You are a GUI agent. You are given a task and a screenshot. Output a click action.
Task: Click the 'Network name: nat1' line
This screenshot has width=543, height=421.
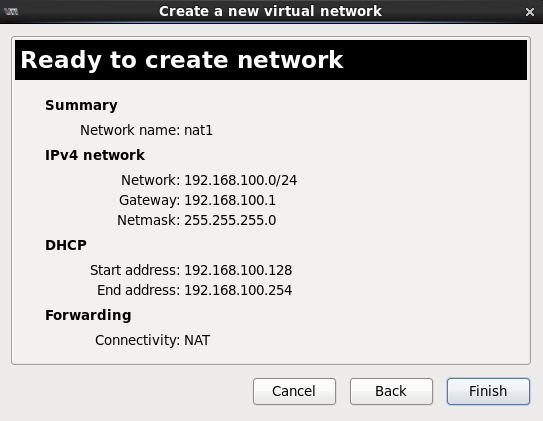tap(146, 131)
